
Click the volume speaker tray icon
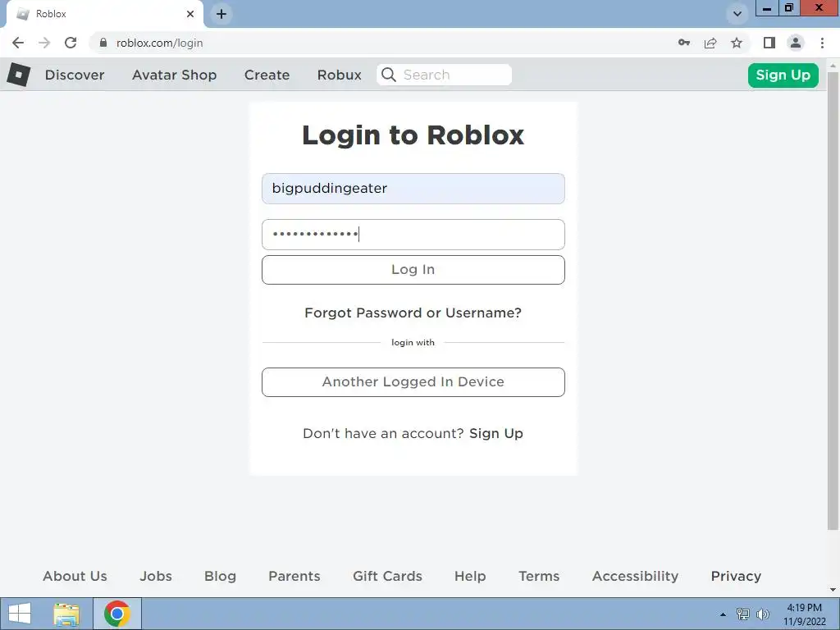point(762,614)
